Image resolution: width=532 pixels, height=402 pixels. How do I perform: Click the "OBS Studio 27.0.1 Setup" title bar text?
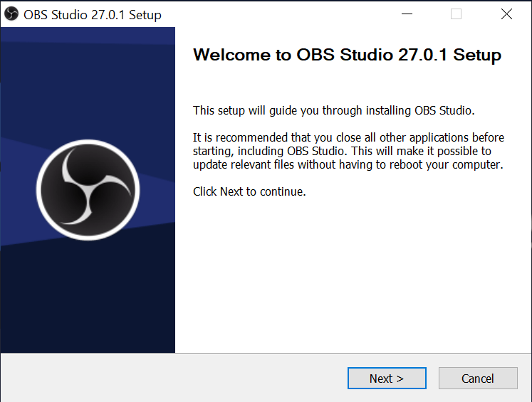[x=93, y=15]
